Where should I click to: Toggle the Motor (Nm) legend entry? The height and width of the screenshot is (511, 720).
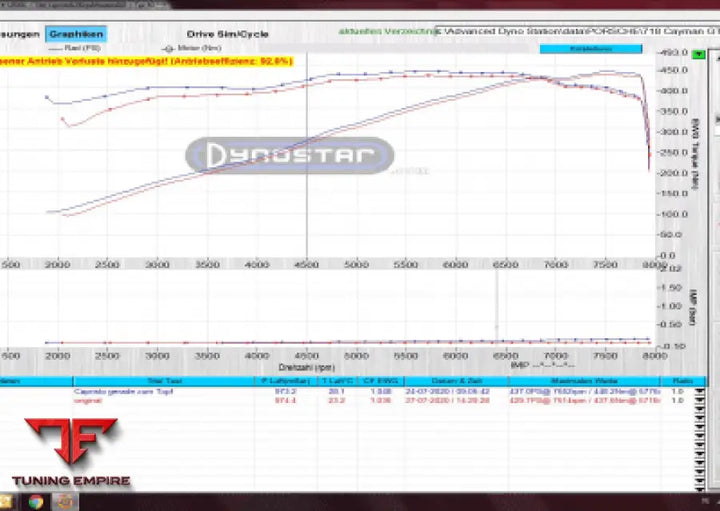(x=183, y=47)
